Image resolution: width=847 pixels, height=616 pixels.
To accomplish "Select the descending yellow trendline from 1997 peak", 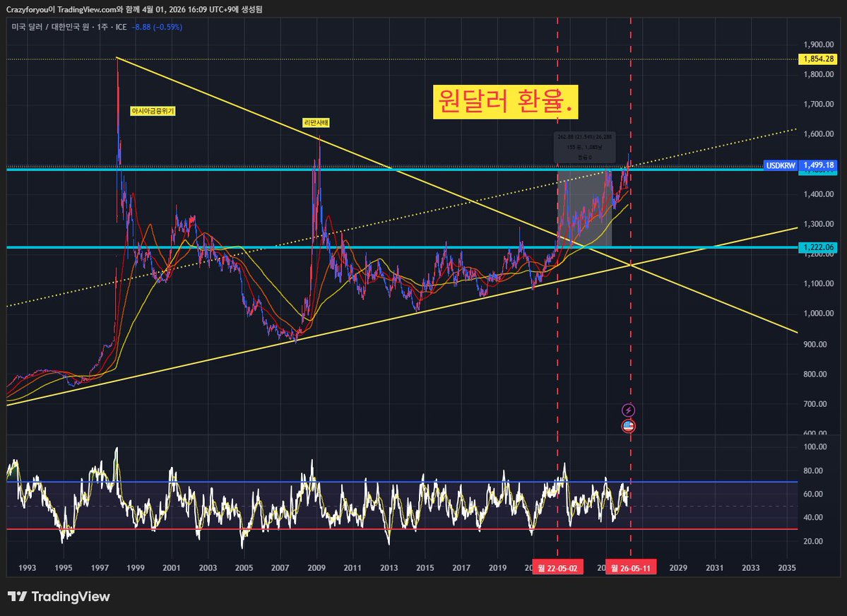I will click(456, 194).
